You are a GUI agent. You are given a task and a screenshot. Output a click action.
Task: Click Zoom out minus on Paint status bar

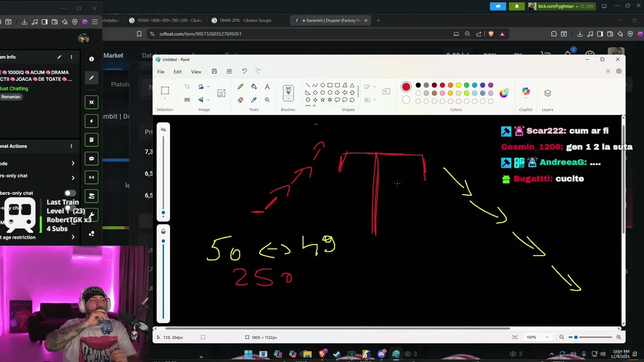(x=561, y=337)
